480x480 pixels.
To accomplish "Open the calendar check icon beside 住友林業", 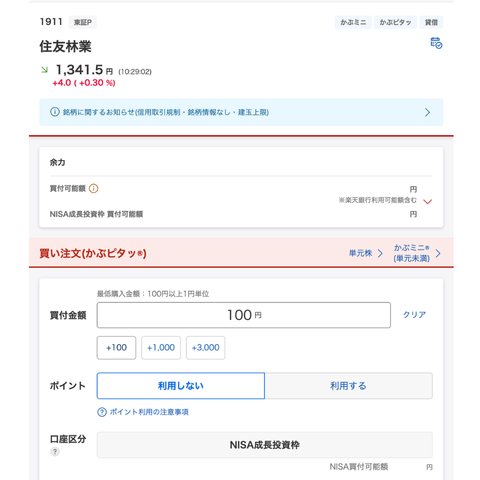I will pyautogui.click(x=436, y=43).
